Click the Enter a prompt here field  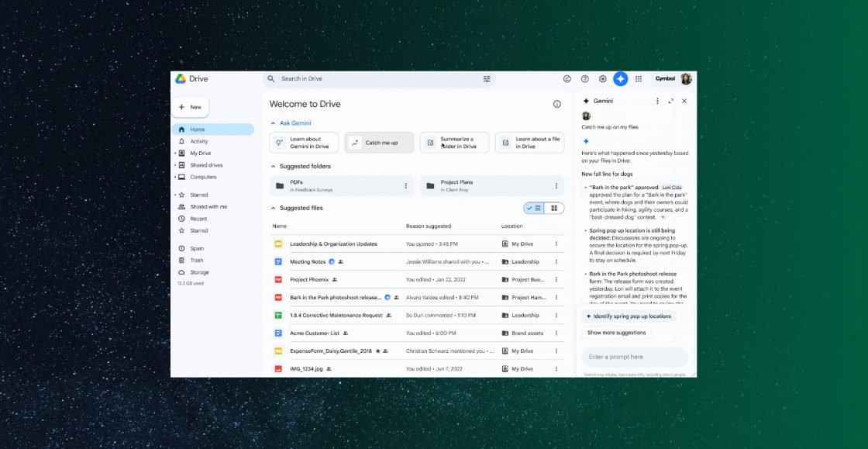tap(635, 357)
